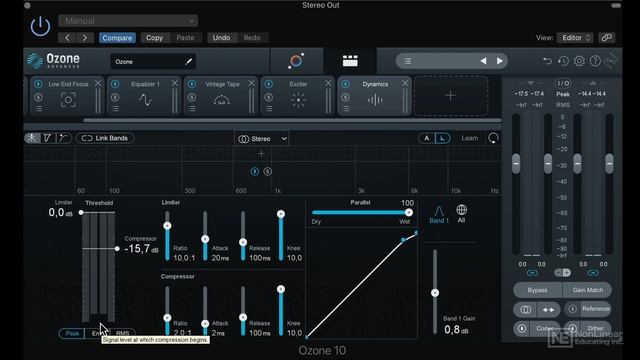The height and width of the screenshot is (360, 640).
Task: Solo the Low End Focus module
Action: (38, 97)
